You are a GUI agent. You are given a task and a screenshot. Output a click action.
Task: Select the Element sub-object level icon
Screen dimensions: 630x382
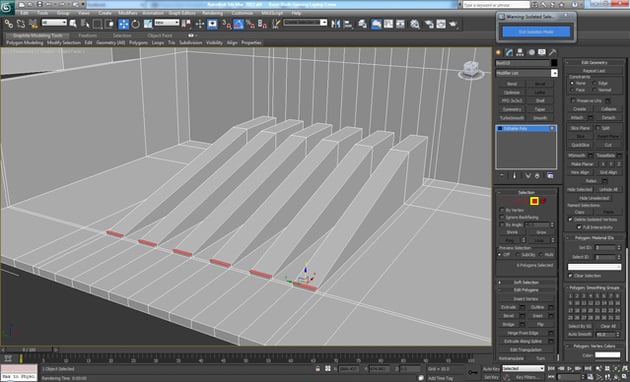(543, 201)
